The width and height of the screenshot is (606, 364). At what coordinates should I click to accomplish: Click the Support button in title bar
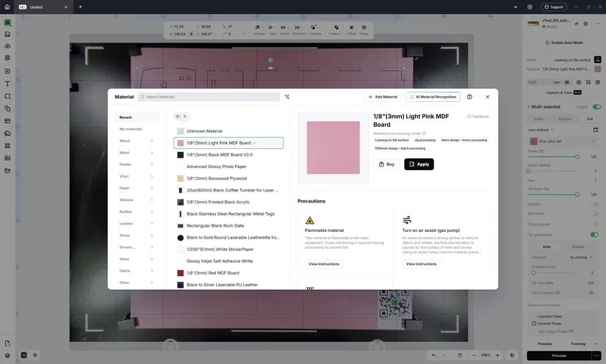pos(554,7)
